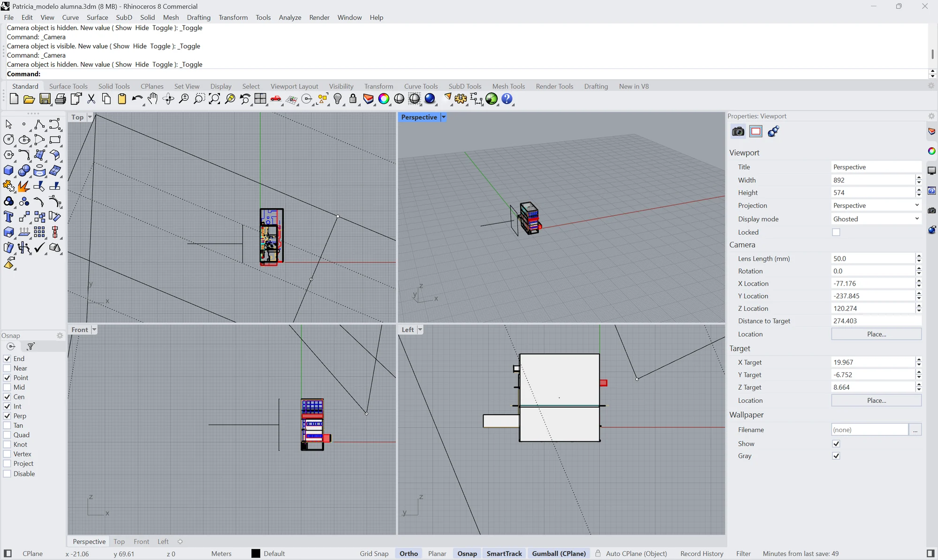Open the four-viewport layout icon

[260, 99]
